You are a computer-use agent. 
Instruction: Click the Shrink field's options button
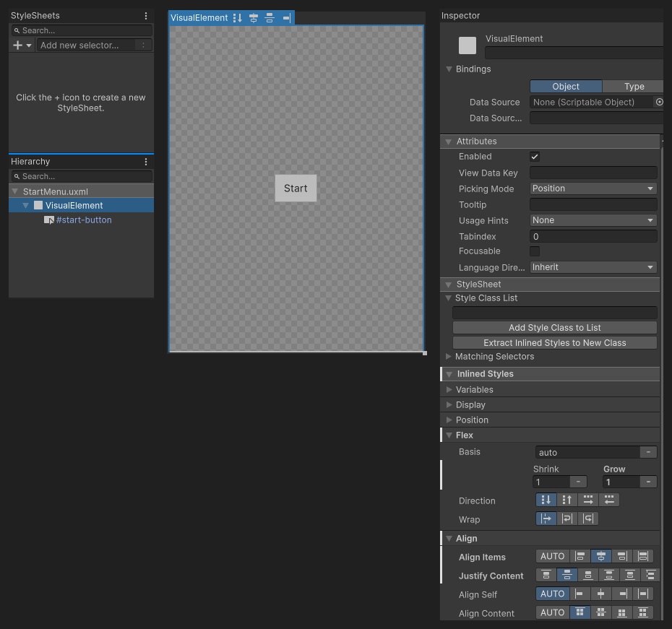coord(578,482)
